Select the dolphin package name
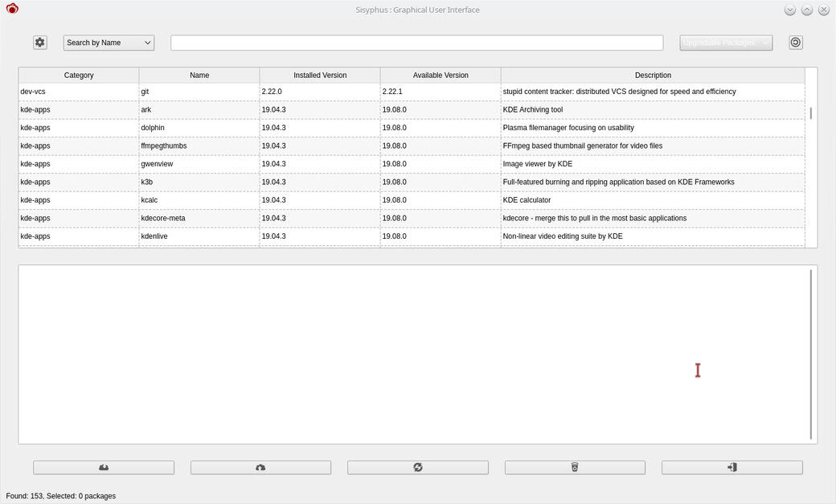The image size is (836, 504). [x=153, y=128]
